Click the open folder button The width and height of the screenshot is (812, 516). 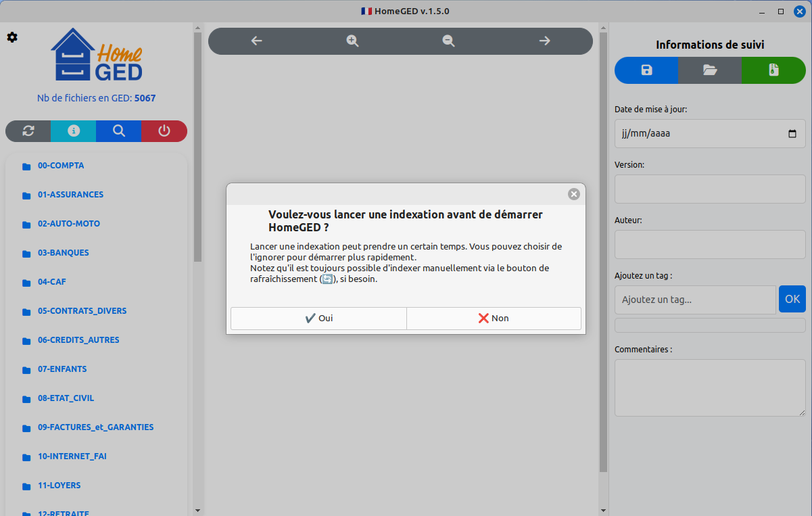point(710,70)
